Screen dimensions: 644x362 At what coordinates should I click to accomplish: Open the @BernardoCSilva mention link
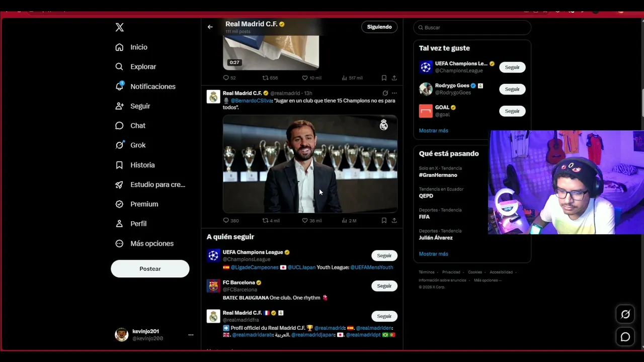251,101
